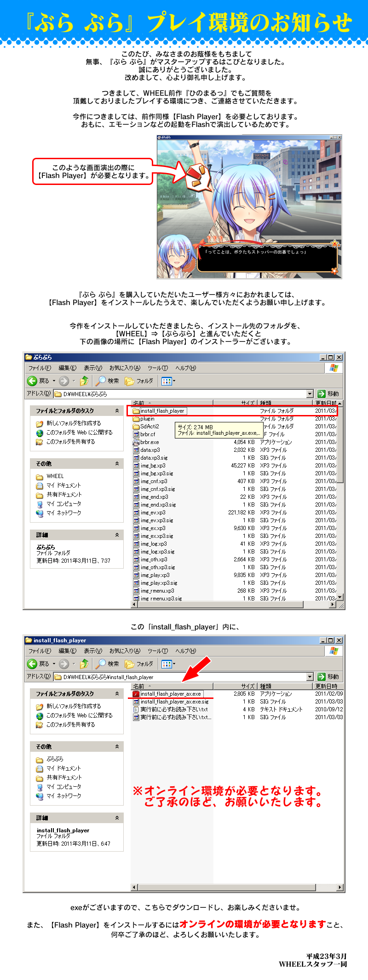This screenshot has height=980, width=368.
Task: Collapse その他 panel in ぶらぶら window
Action: coord(117,463)
